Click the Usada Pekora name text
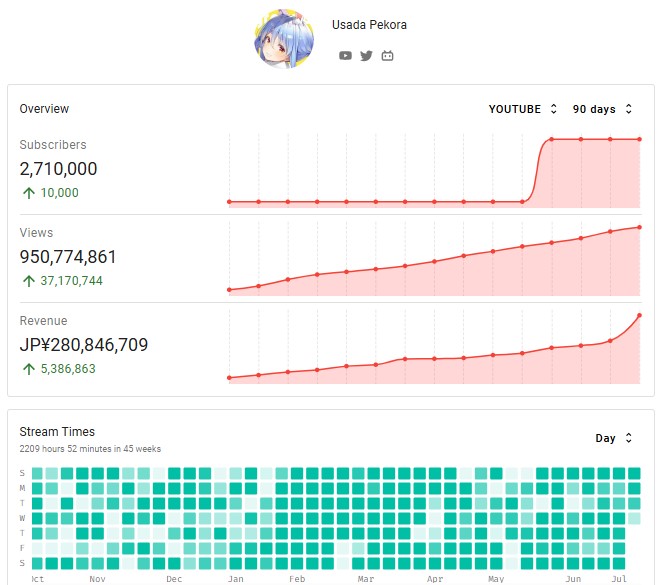Viewport: 663px width, 585px height. tap(369, 25)
